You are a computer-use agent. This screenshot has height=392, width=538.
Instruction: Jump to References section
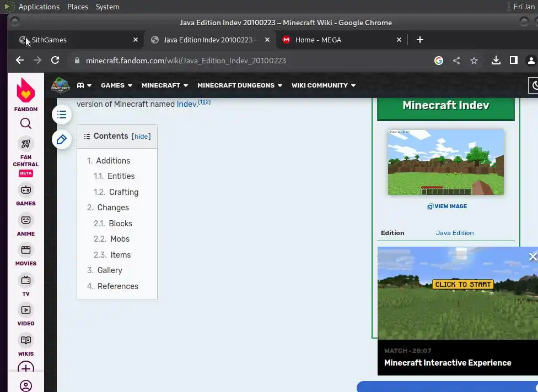pyautogui.click(x=118, y=286)
